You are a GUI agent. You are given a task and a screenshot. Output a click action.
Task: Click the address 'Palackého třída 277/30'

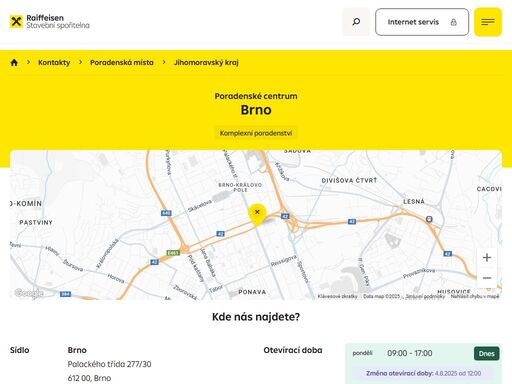coord(109,364)
